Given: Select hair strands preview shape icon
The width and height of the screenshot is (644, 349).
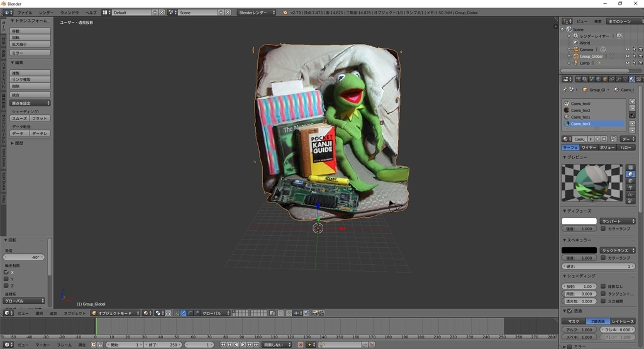Looking at the screenshot, I should tap(630, 194).
